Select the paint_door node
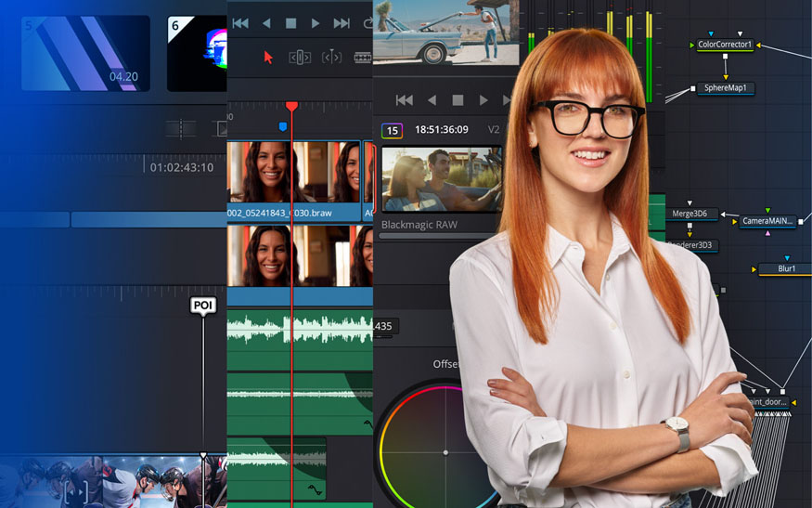Viewport: 812px width, 508px height. (768, 402)
